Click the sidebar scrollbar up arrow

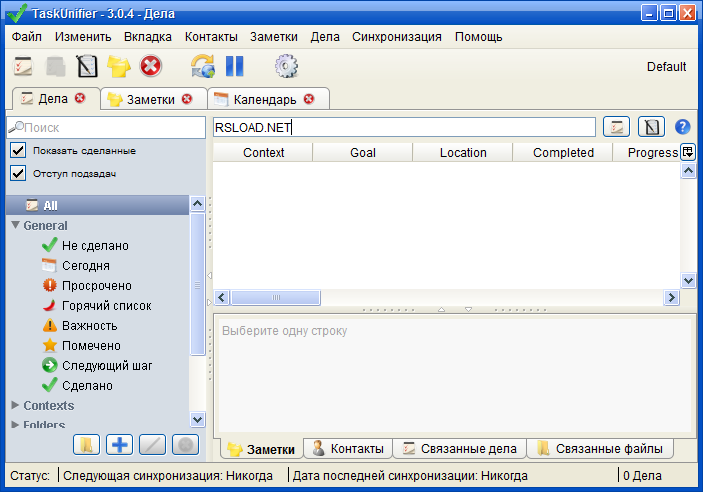(197, 204)
